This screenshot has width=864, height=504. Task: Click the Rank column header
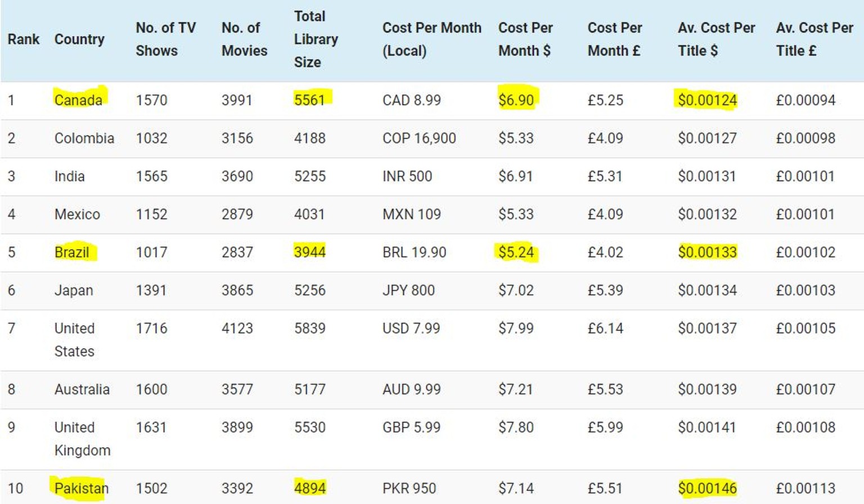pyautogui.click(x=24, y=39)
